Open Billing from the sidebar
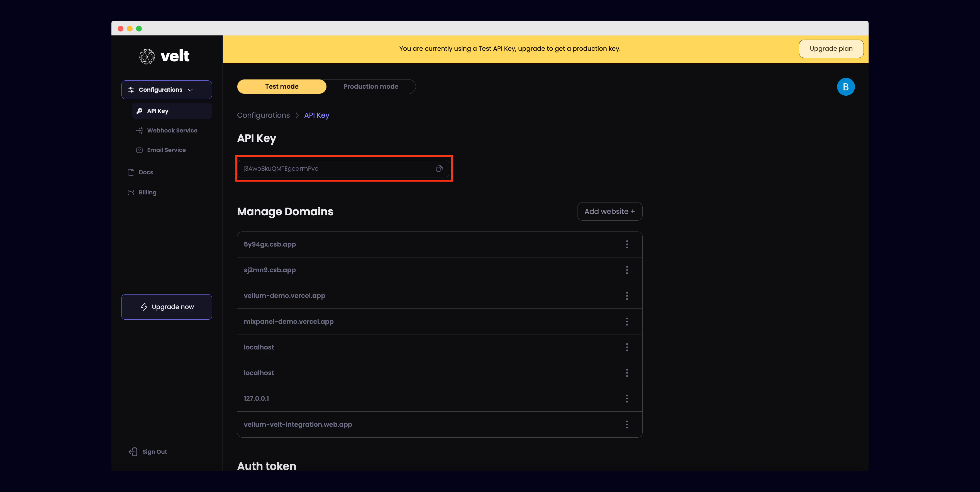This screenshot has width=980, height=492. (147, 192)
